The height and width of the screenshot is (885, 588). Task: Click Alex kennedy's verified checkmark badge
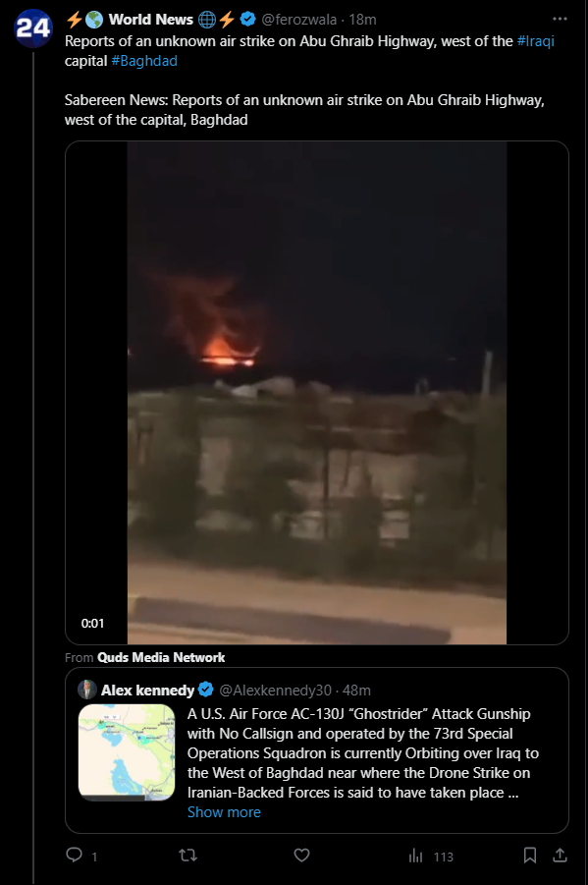(x=205, y=690)
